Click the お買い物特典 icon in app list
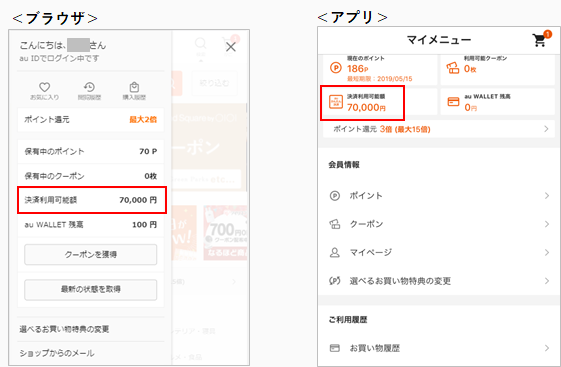 (335, 281)
